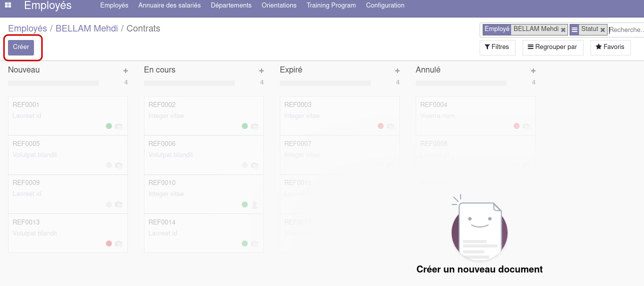The image size is (644, 286).
Task: Click the camera avatar icon on REF0014
Action: point(255,244)
